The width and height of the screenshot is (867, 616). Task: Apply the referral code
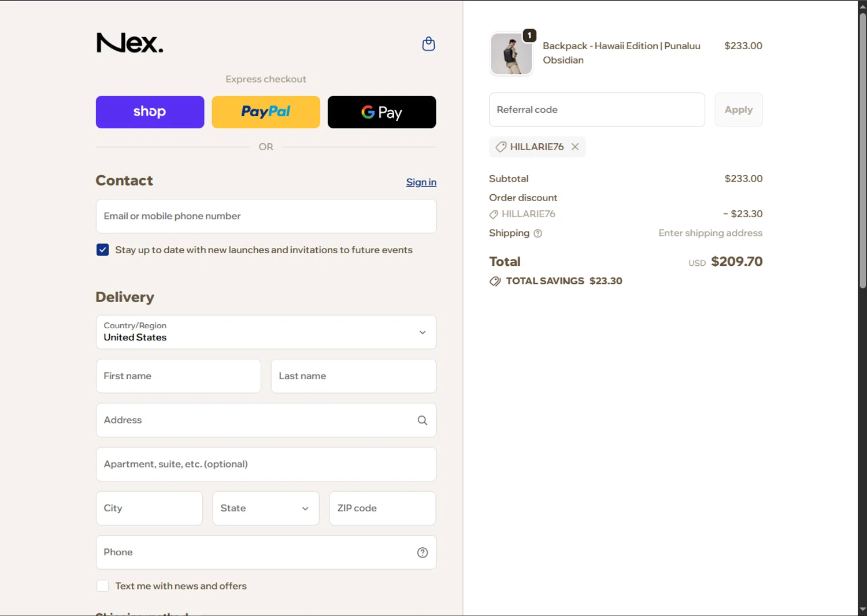(739, 110)
